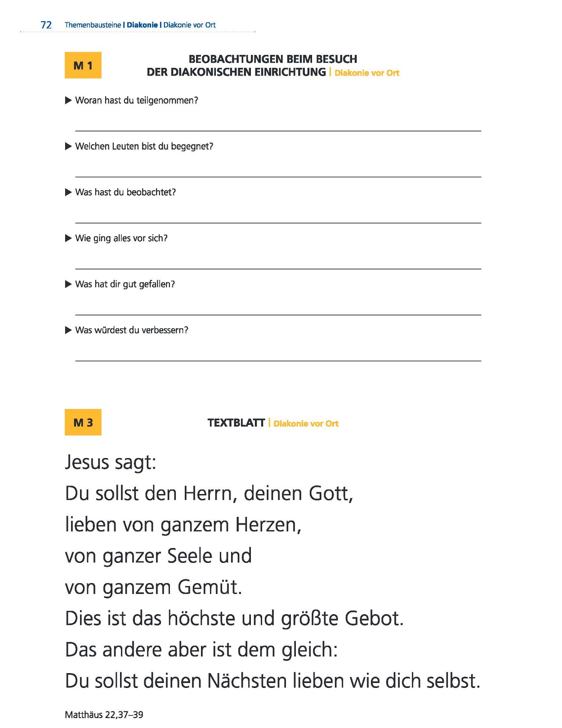This screenshot has width=562, height=728.
Task: Click the writing line under "Was hast du beobachtet?"
Action: pos(278,222)
